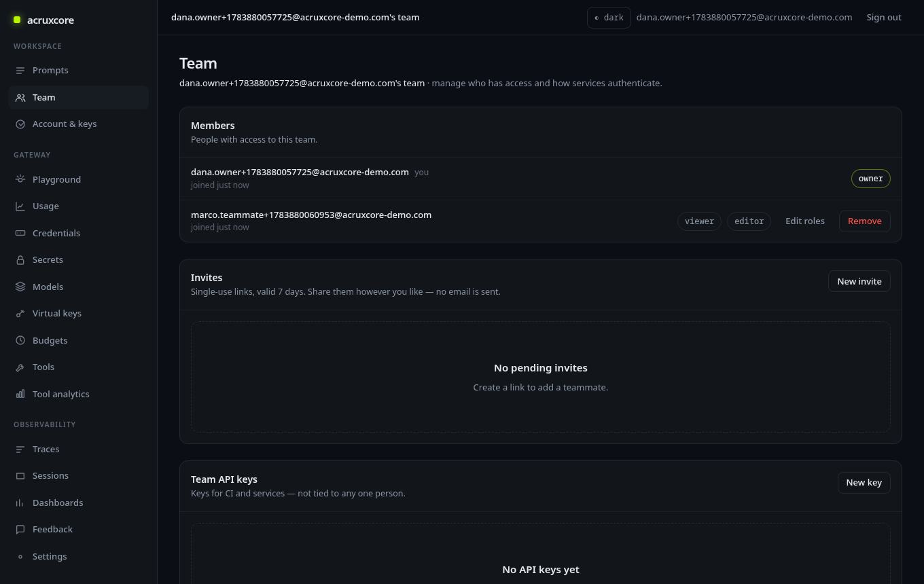This screenshot has width=924, height=584.
Task: Click member email marco.teammate in Members list
Action: coord(311,215)
